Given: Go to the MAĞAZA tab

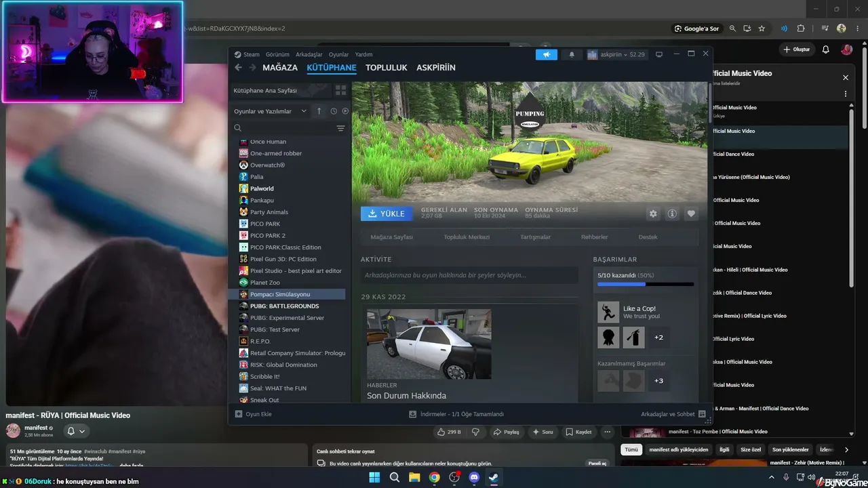Looking at the screenshot, I should (280, 68).
